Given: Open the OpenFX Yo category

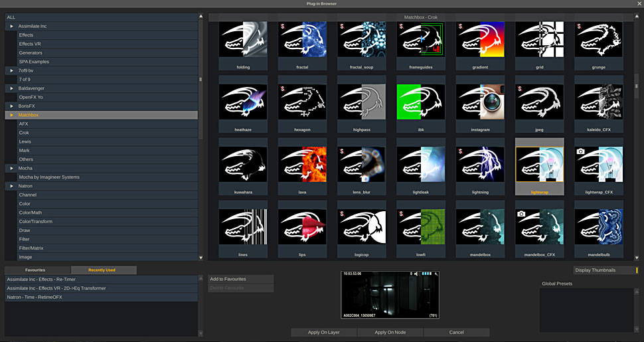Looking at the screenshot, I should pyautogui.click(x=108, y=98).
